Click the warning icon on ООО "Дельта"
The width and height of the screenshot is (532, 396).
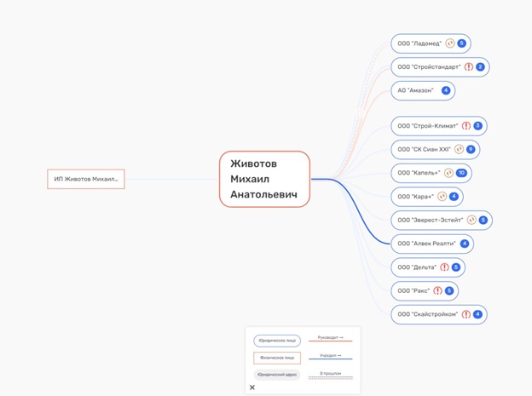click(444, 267)
